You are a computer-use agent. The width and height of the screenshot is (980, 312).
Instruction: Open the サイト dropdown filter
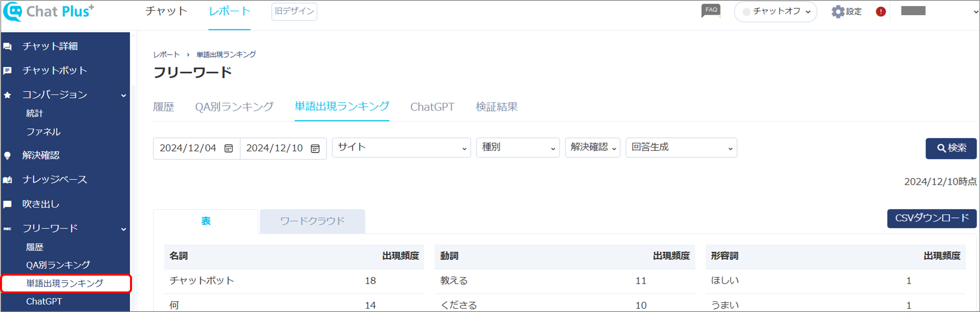click(x=401, y=148)
